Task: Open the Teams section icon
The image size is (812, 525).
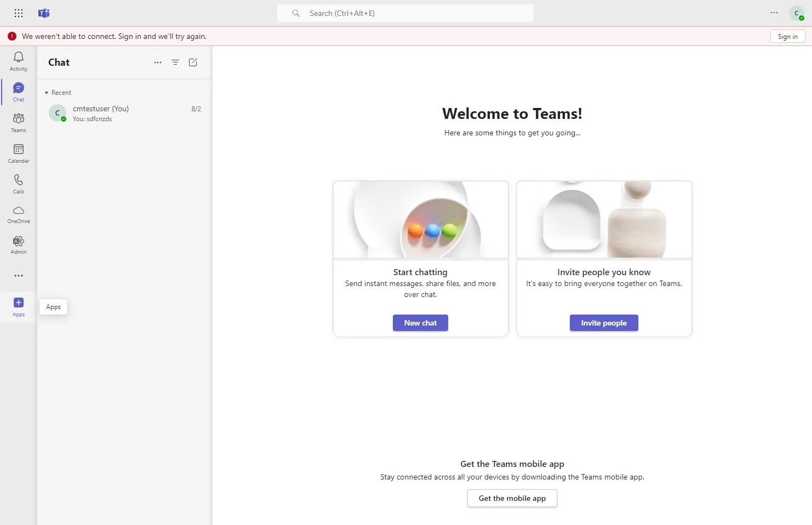Action: pyautogui.click(x=19, y=123)
